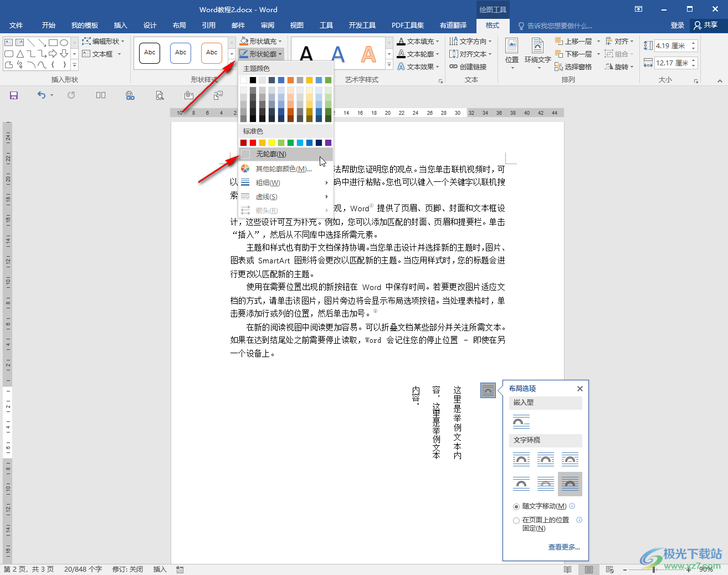Pick the black theme color swatch
Viewport: 728px width, 575px height.
pos(253,80)
